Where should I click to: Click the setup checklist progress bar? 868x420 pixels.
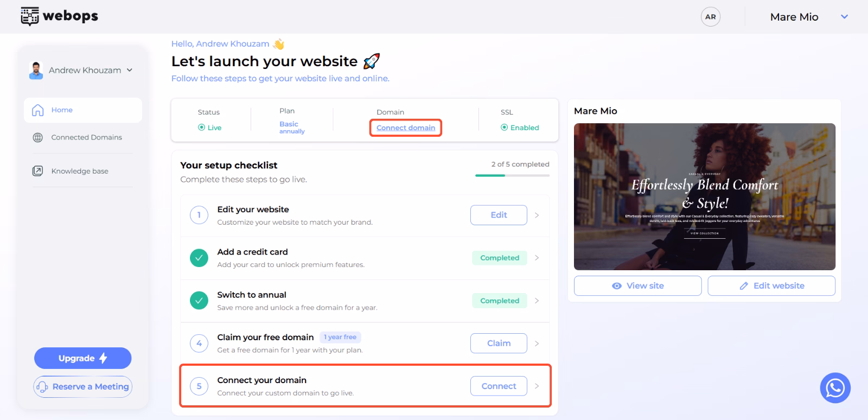pos(512,175)
